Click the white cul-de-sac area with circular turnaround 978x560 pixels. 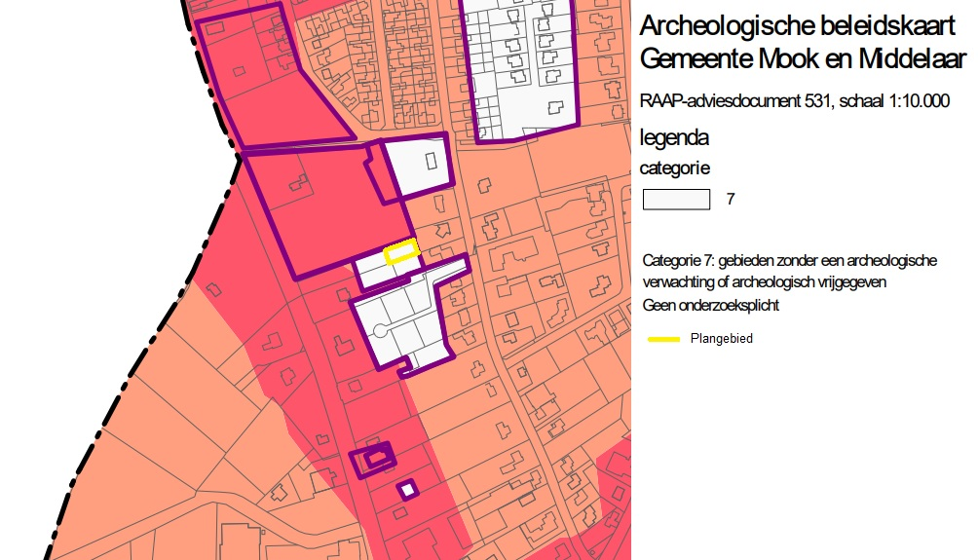[408, 317]
